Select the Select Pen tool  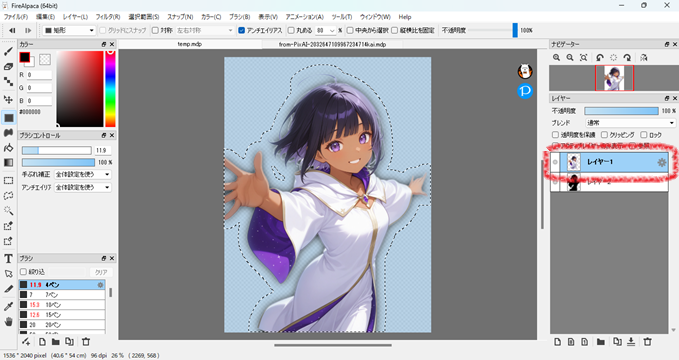tap(8, 226)
